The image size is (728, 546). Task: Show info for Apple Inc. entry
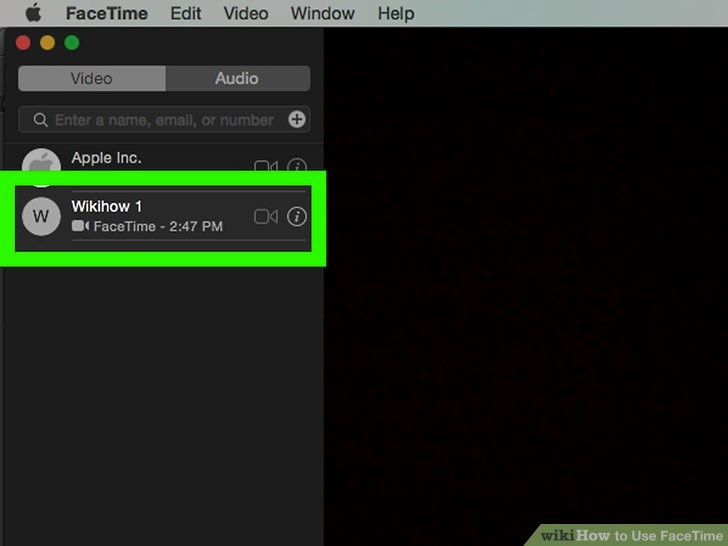tap(297, 165)
